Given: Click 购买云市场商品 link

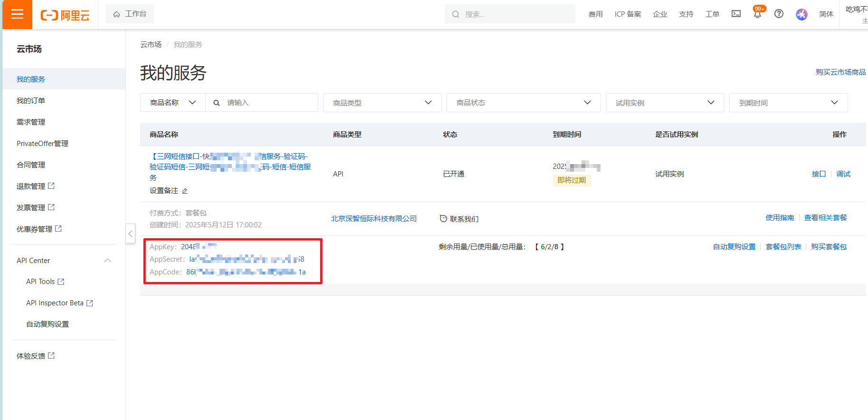Looking at the screenshot, I should tap(840, 72).
